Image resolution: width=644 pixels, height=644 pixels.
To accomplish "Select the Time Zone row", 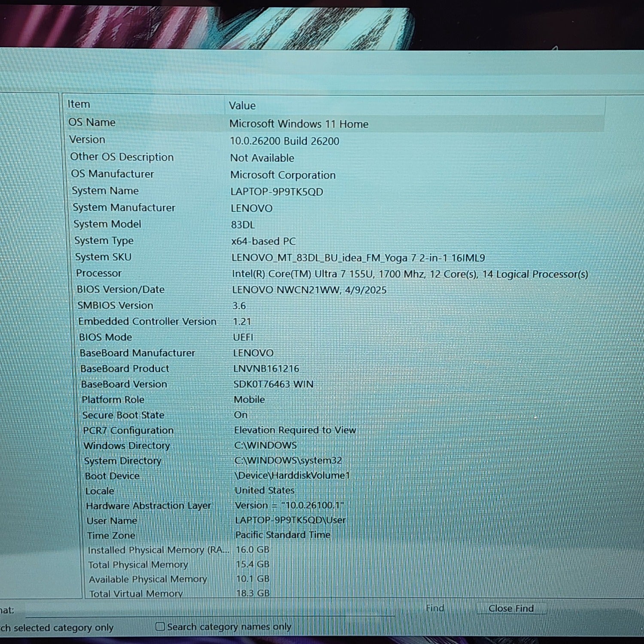I will coord(111,535).
